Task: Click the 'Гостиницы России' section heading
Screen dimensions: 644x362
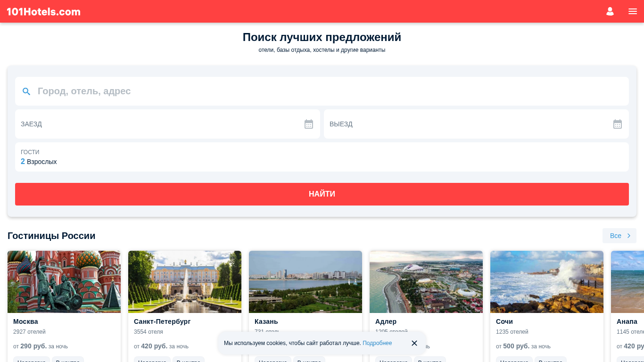Action: 51,236
